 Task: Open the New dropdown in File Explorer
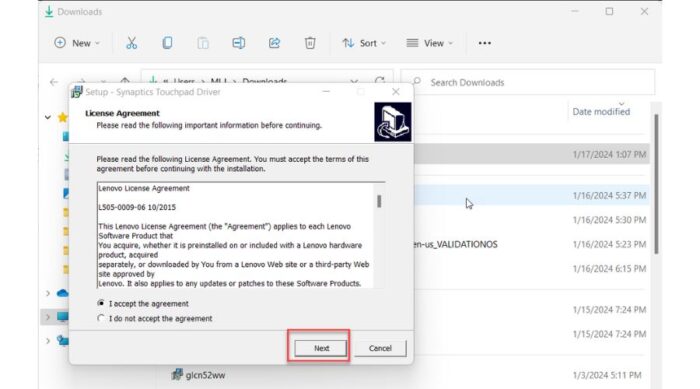[77, 43]
